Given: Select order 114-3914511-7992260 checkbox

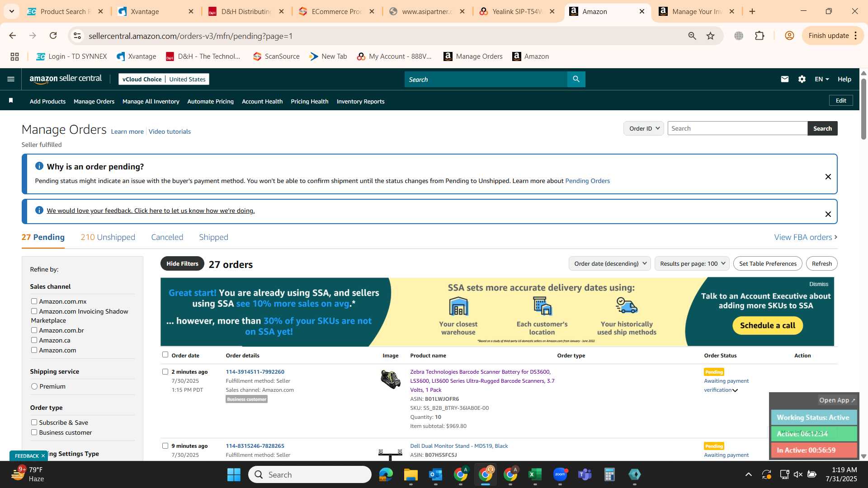Looking at the screenshot, I should tap(165, 371).
